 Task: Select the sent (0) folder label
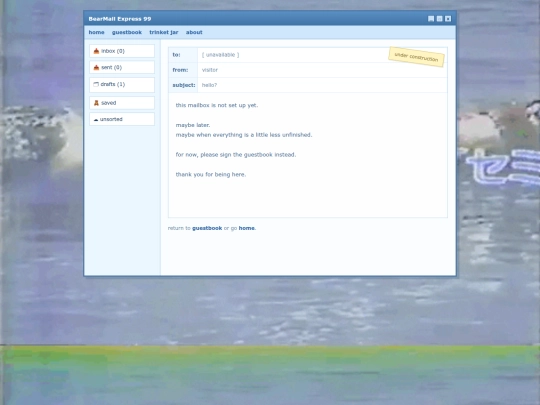coord(111,68)
